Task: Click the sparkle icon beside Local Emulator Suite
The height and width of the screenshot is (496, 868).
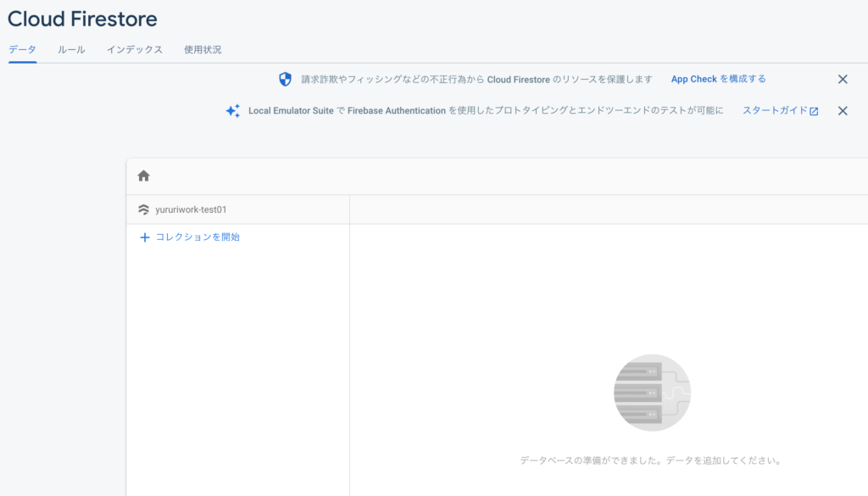Action: [233, 111]
